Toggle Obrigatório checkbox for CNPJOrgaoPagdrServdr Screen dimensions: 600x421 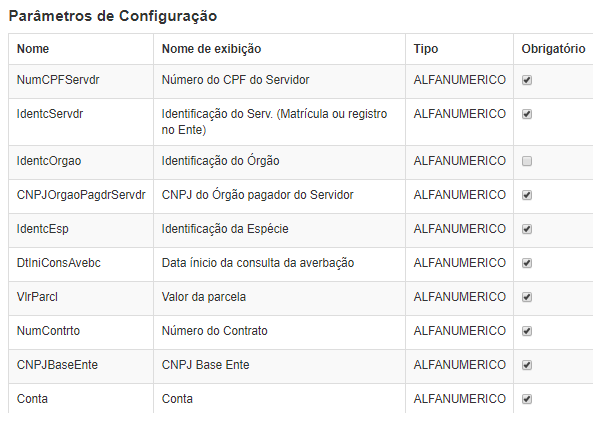pos(527,195)
